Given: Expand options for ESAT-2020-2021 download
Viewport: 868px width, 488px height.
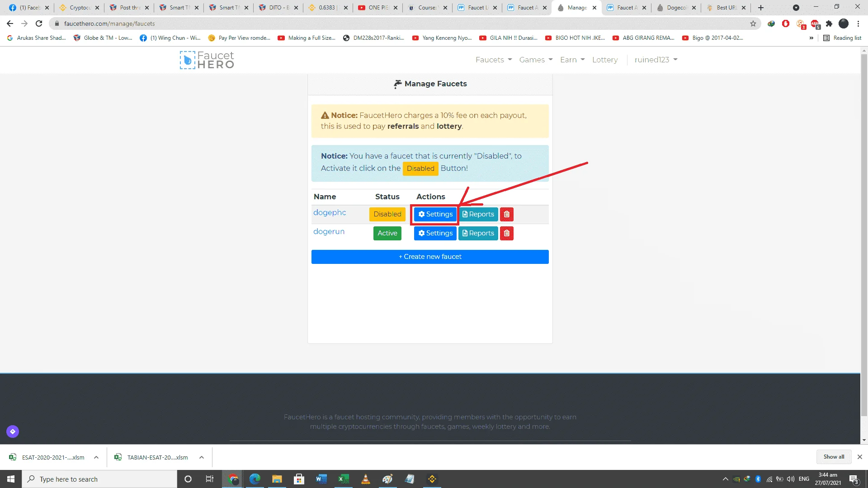Looking at the screenshot, I should tap(96, 457).
